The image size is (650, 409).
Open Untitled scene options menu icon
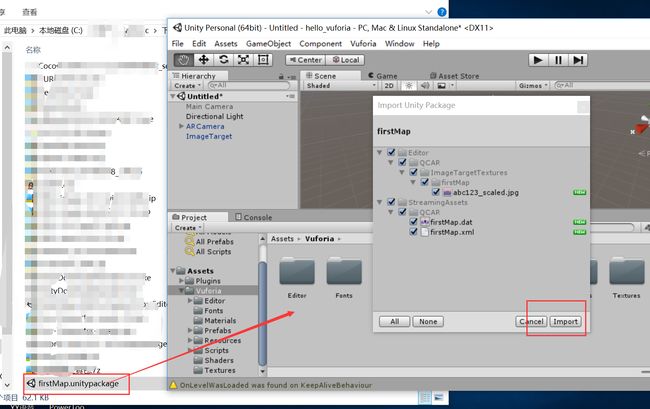[290, 96]
